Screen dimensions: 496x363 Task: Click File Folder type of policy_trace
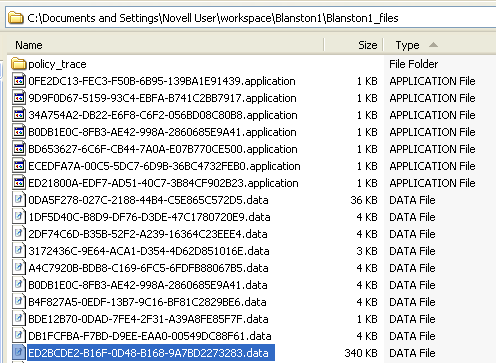[x=414, y=64]
